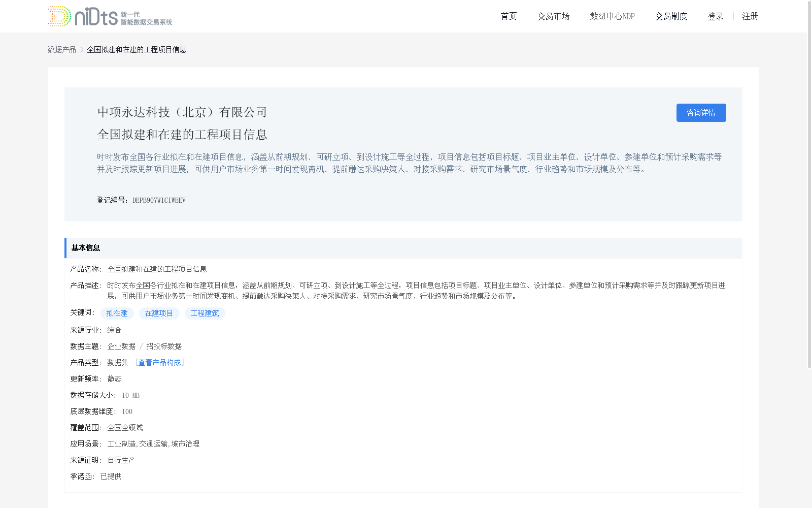Open the 首页 menu item
812x508 pixels.
(x=509, y=16)
